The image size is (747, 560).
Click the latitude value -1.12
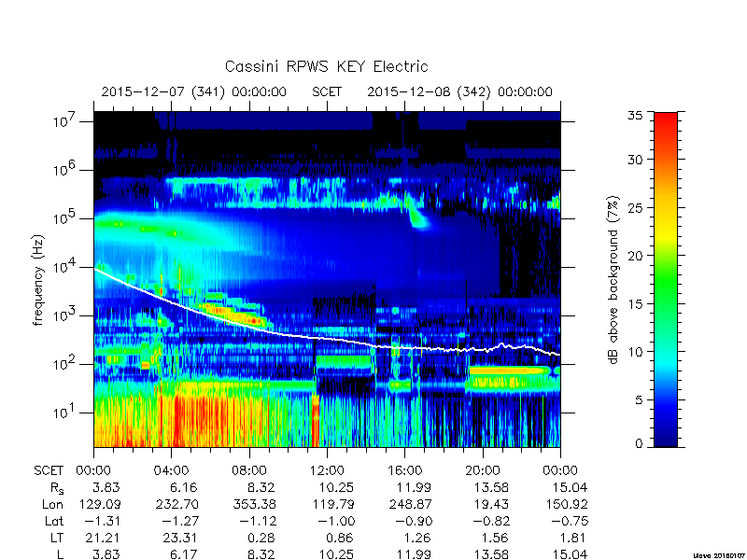tap(258, 521)
